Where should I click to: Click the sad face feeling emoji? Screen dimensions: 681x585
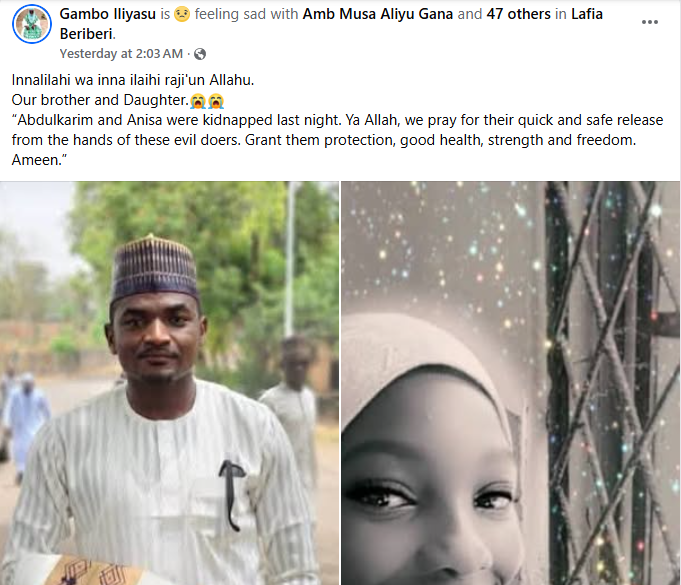coord(180,15)
